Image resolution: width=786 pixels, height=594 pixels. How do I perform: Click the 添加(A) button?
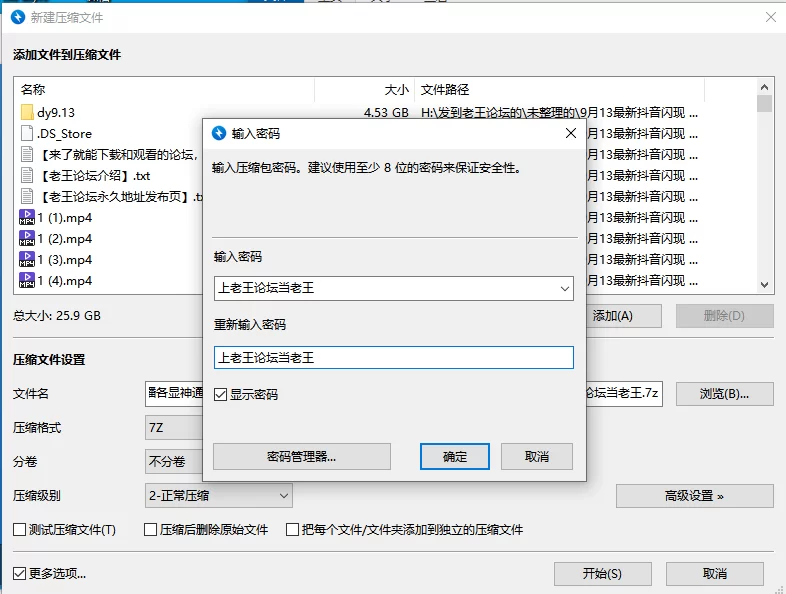624,316
